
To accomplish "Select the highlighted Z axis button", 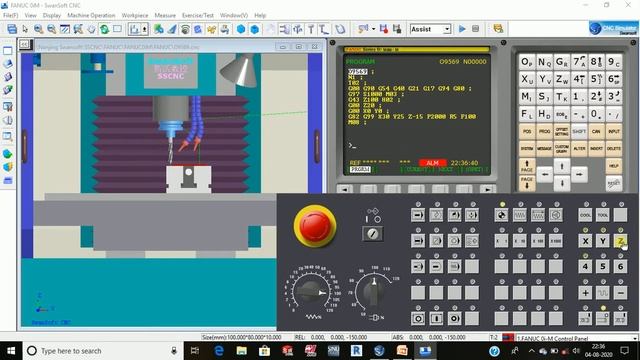I will tap(620, 241).
